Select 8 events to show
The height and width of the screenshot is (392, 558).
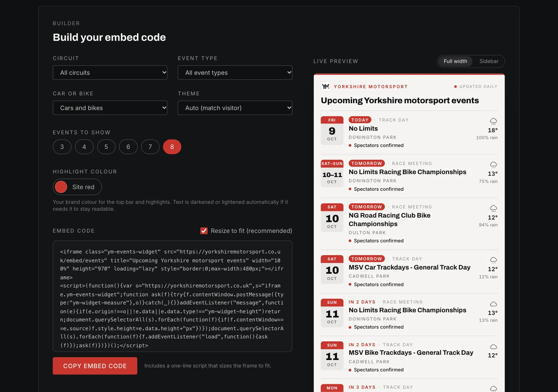(x=172, y=147)
